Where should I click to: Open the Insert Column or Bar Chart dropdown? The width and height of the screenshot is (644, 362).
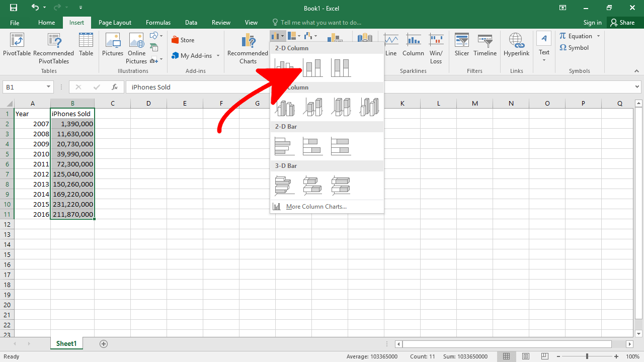coord(278,36)
